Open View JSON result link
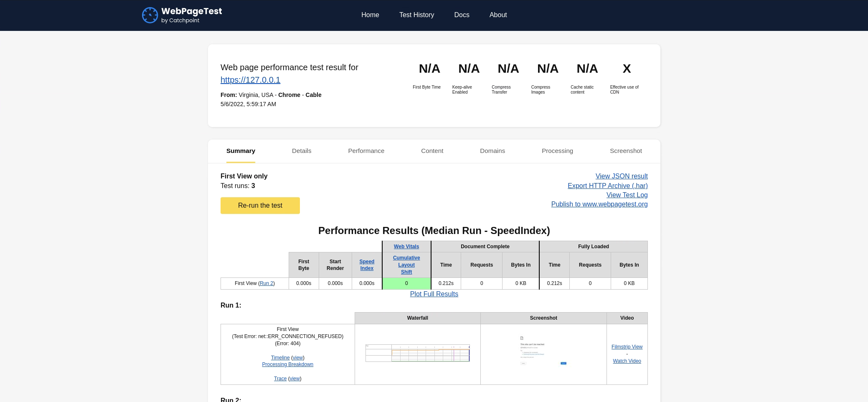 [622, 176]
